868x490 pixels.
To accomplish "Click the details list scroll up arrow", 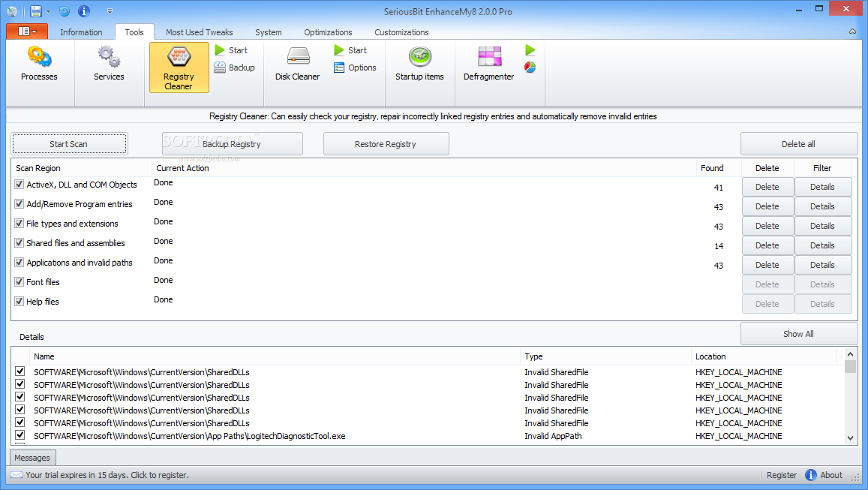I will 850,354.
